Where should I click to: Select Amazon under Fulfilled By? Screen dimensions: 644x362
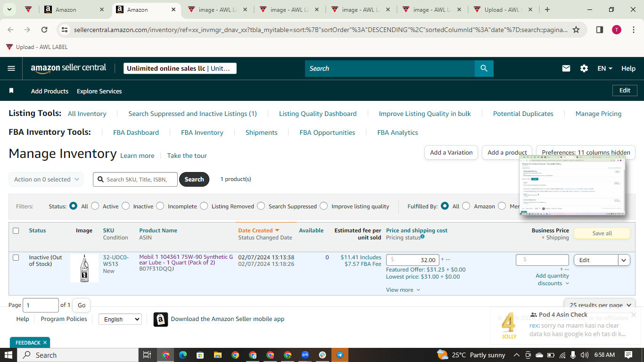click(x=466, y=206)
